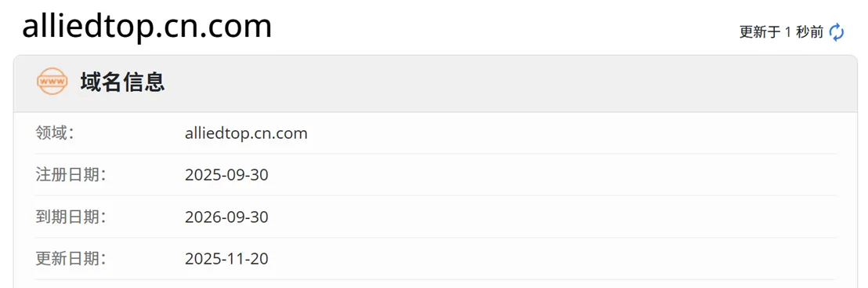Click the 秒前 text near refresh icon
868x288 pixels.
point(810,32)
